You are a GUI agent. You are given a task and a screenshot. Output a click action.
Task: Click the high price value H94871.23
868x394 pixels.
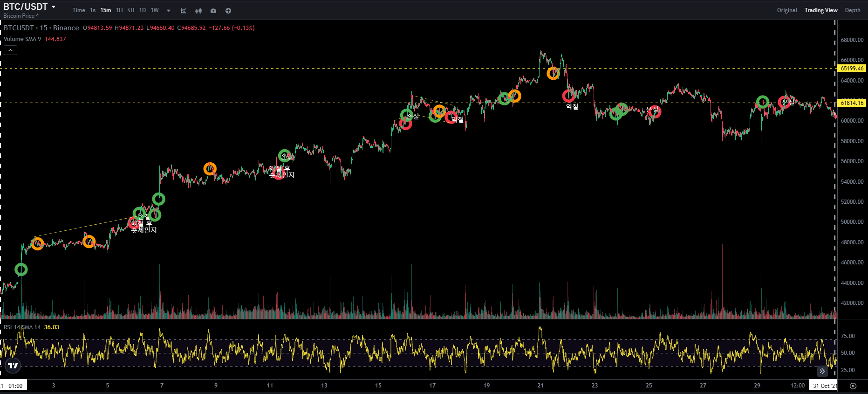[129, 28]
